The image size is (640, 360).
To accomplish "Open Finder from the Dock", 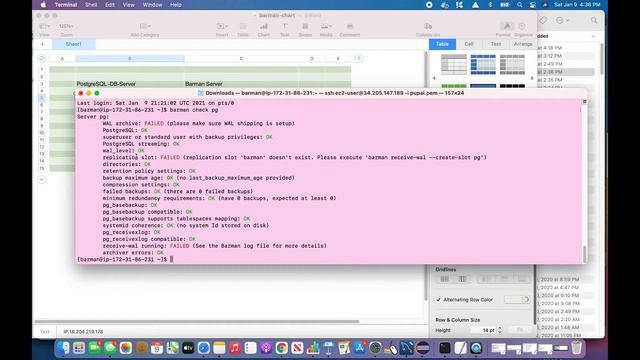I will click(63, 348).
